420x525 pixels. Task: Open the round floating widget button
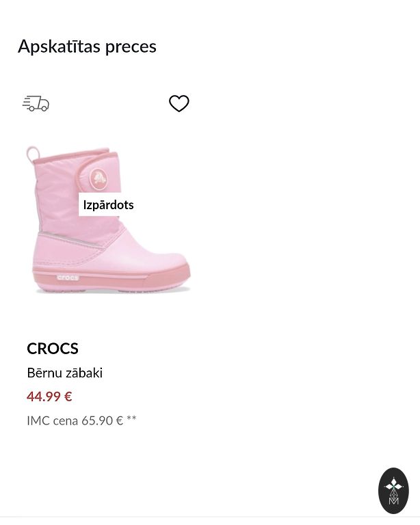(393, 491)
